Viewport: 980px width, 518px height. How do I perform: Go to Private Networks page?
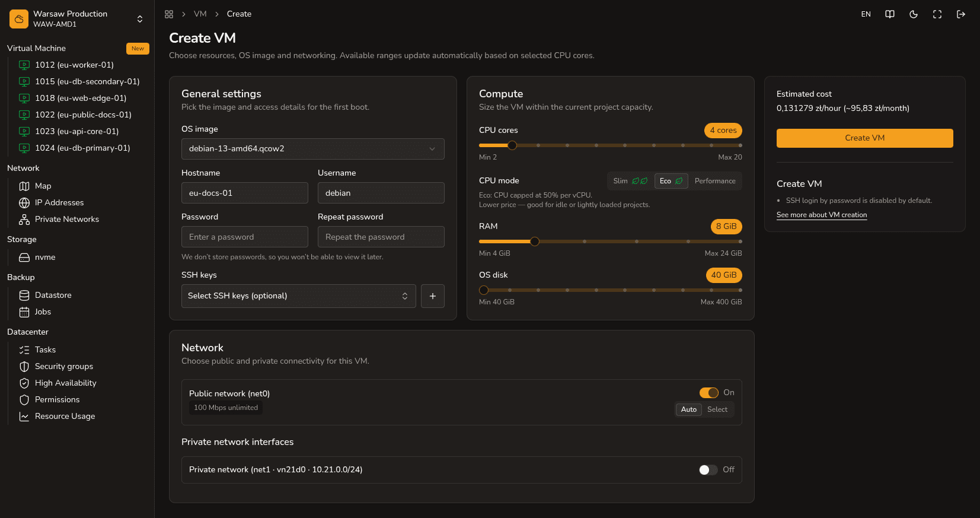pyautogui.click(x=67, y=219)
